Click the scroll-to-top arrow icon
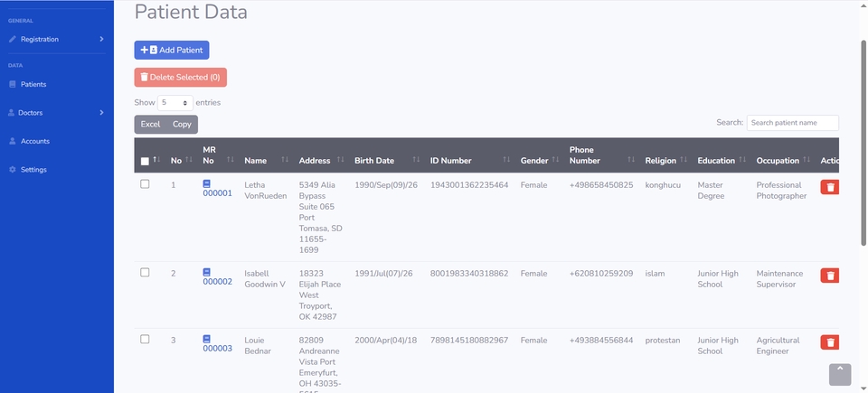868x393 pixels. [x=840, y=373]
